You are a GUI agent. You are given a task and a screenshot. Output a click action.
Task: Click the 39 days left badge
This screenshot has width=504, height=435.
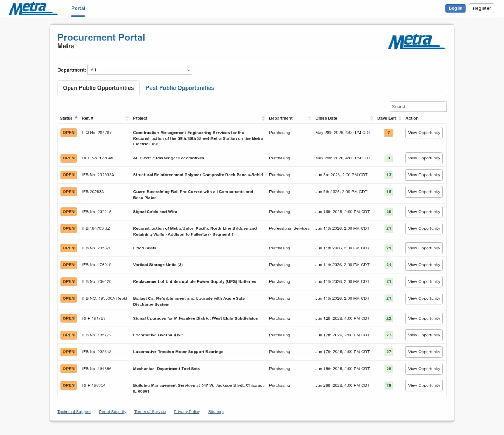click(388, 386)
